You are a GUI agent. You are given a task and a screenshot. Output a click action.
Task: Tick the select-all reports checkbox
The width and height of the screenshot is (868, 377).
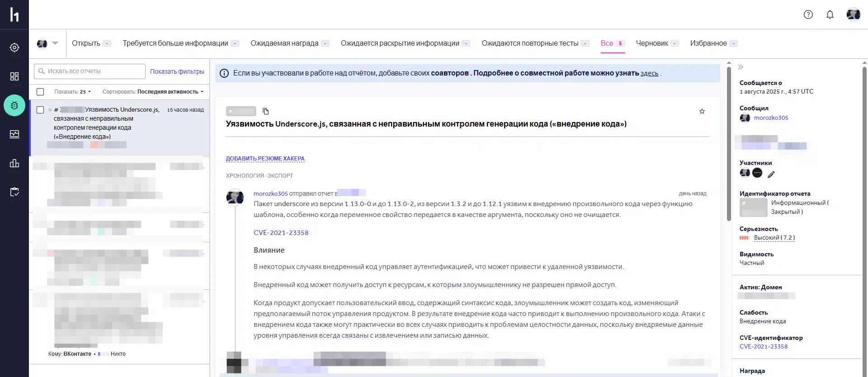click(x=40, y=92)
